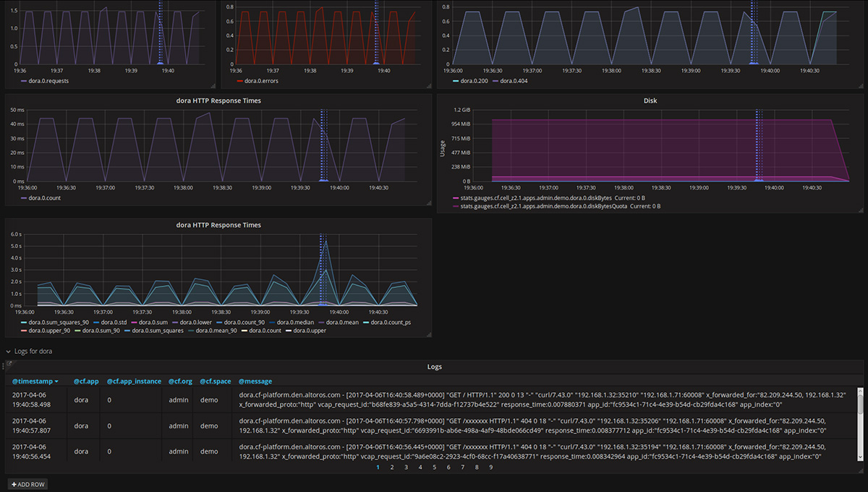
Task: Click 'admin' in the 19:40:58.498 log row
Action: pyautogui.click(x=178, y=399)
